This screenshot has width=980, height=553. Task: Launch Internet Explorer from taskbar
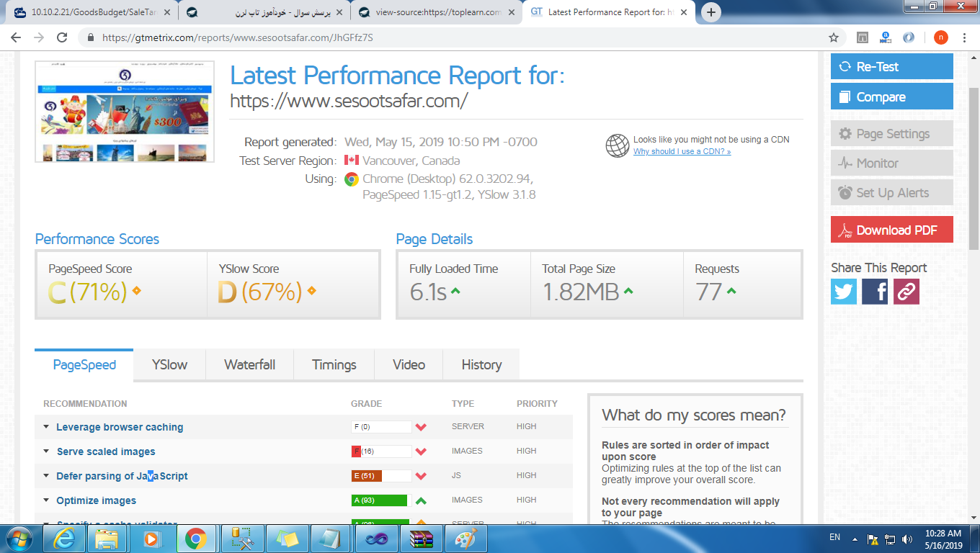click(63, 539)
